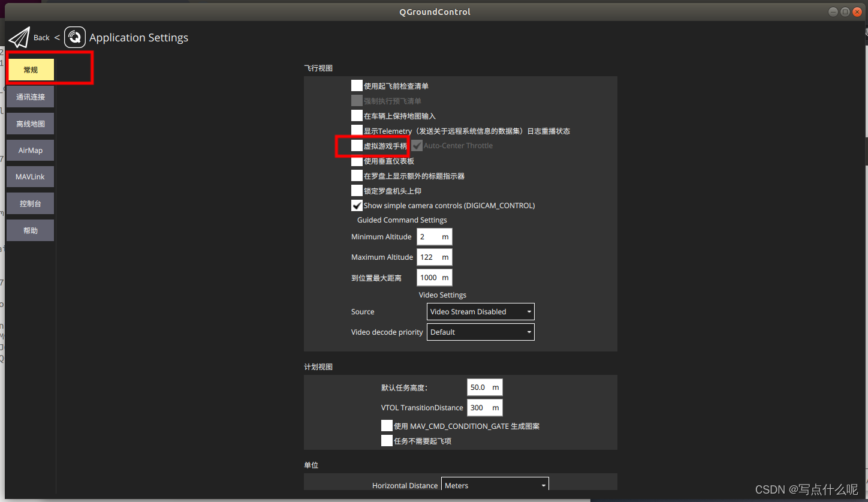Click the 计划视图 section heading
Screen dimensions: 868x502
coord(318,367)
